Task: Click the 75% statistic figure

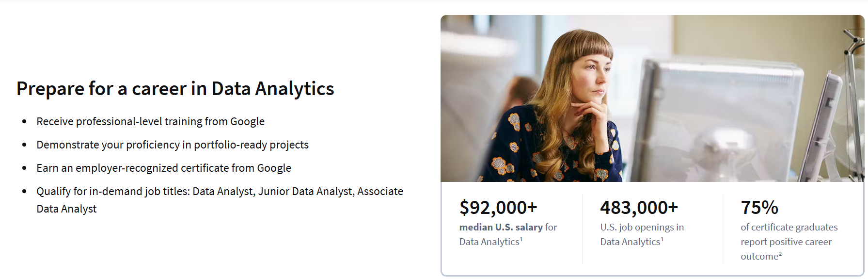Action: point(759,208)
